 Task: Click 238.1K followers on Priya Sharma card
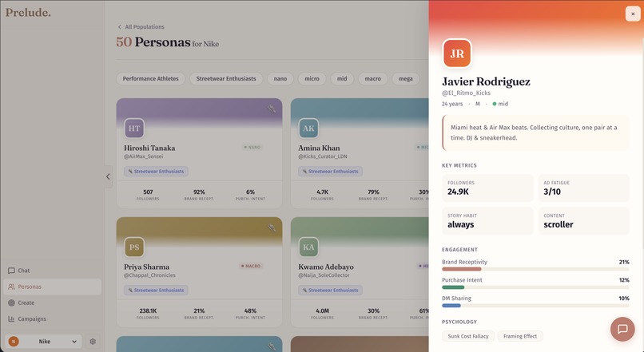pos(148,314)
